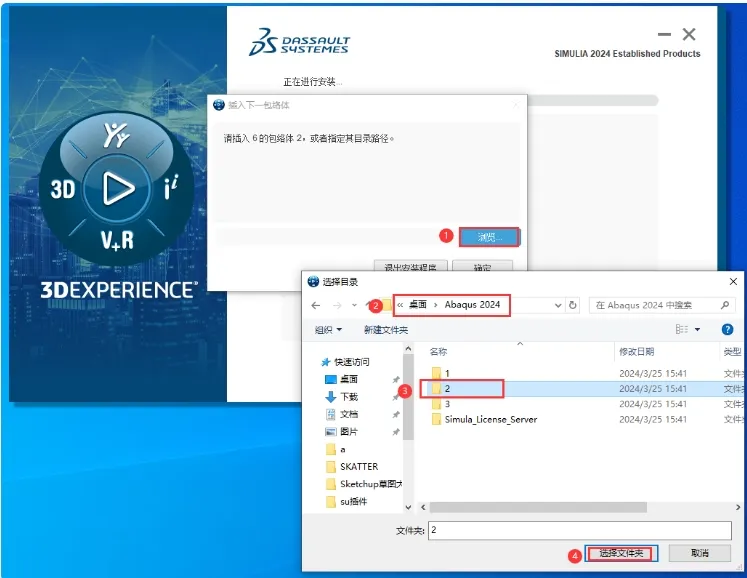
Task: Minimize the SIMULIA installer window
Action: tap(664, 34)
